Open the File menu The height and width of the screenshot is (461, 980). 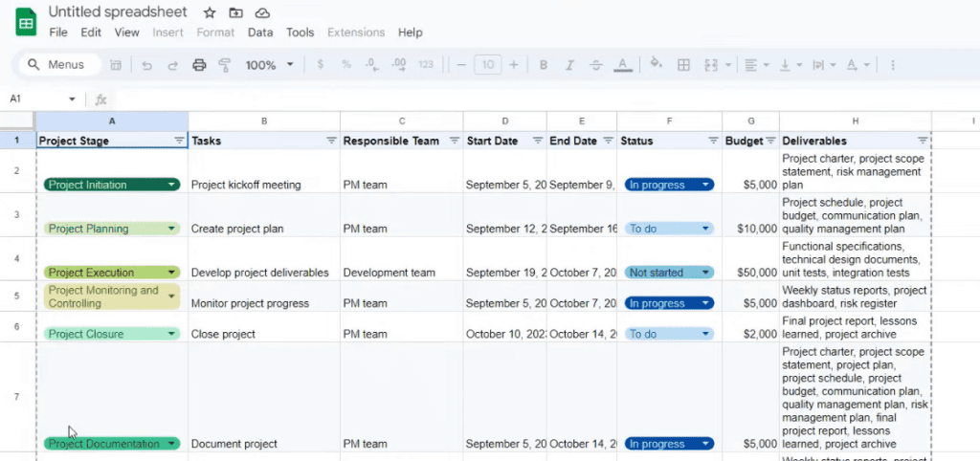(58, 33)
